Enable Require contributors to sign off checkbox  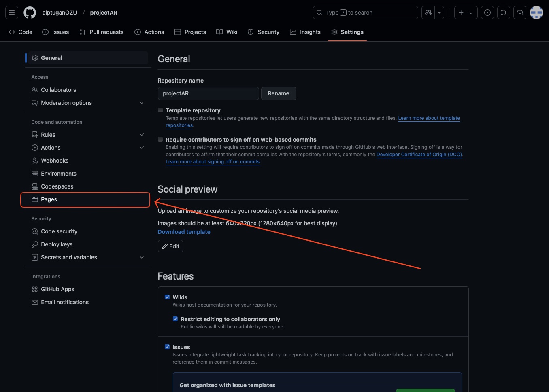pos(160,139)
